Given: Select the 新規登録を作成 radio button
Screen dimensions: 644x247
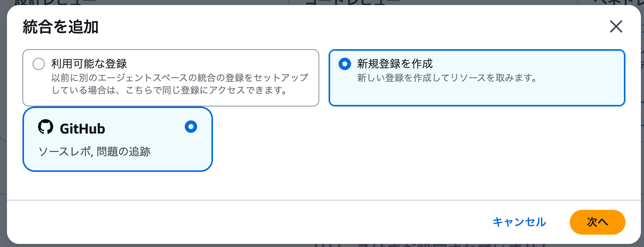Looking at the screenshot, I should pos(344,64).
